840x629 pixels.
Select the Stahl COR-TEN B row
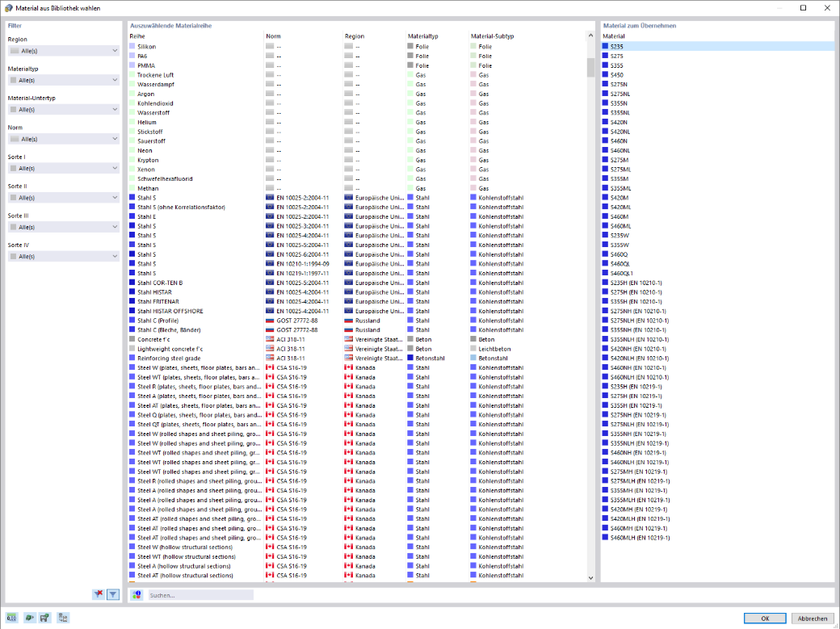(x=357, y=283)
